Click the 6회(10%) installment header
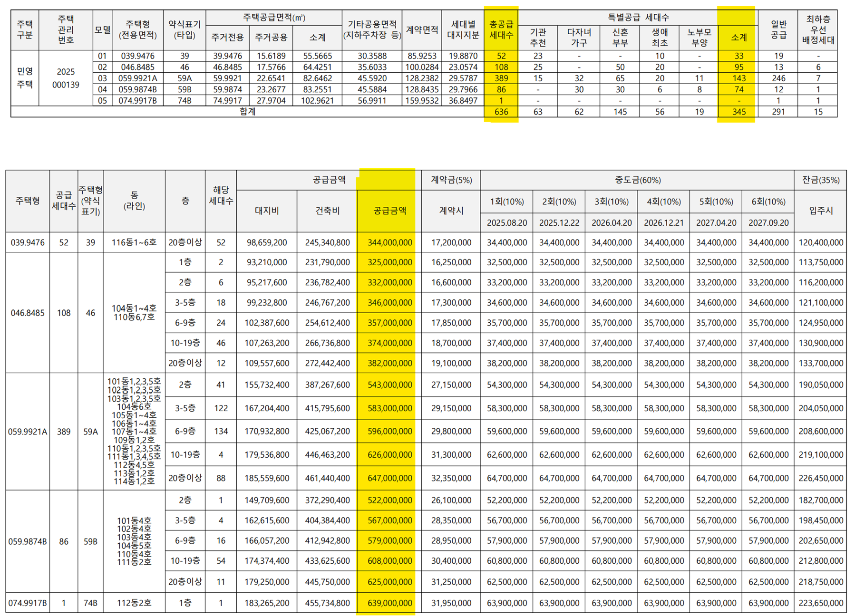 [x=768, y=202]
